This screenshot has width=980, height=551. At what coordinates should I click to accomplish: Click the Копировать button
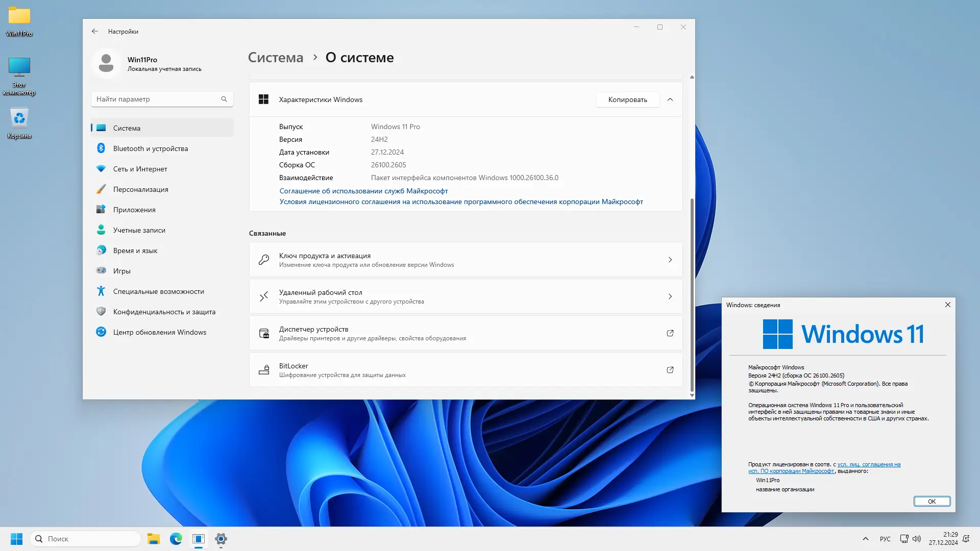click(627, 99)
